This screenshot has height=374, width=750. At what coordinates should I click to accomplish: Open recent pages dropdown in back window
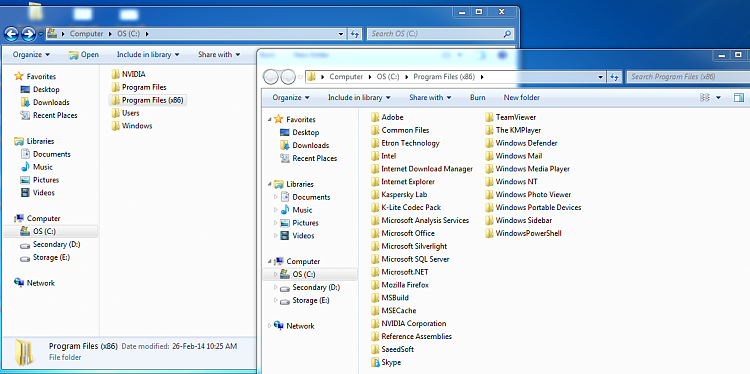point(41,33)
